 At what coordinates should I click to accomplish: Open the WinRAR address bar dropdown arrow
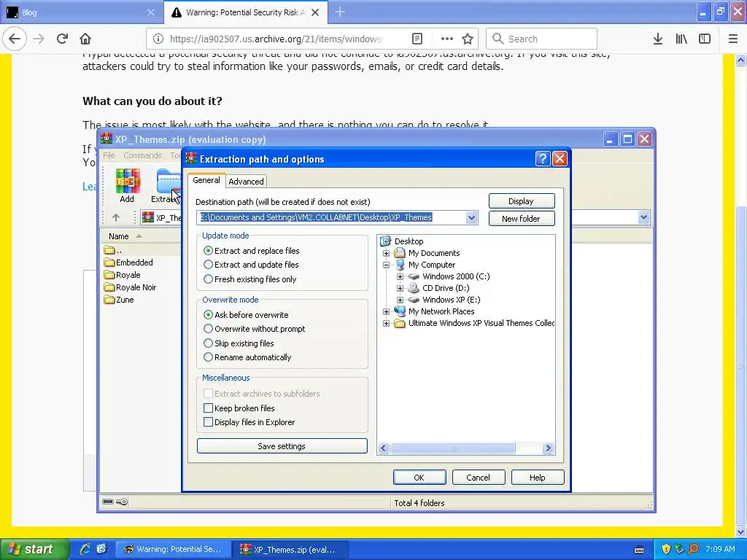point(643,217)
